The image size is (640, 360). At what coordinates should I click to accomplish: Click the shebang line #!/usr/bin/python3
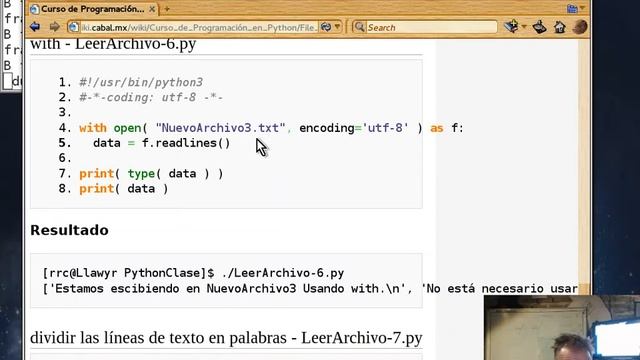tap(141, 82)
